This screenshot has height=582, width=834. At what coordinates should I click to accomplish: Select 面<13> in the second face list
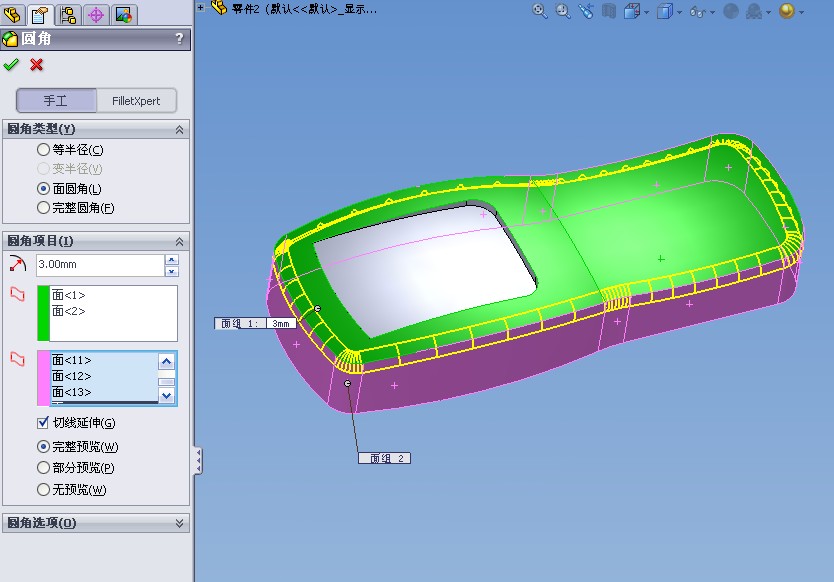coord(71,392)
